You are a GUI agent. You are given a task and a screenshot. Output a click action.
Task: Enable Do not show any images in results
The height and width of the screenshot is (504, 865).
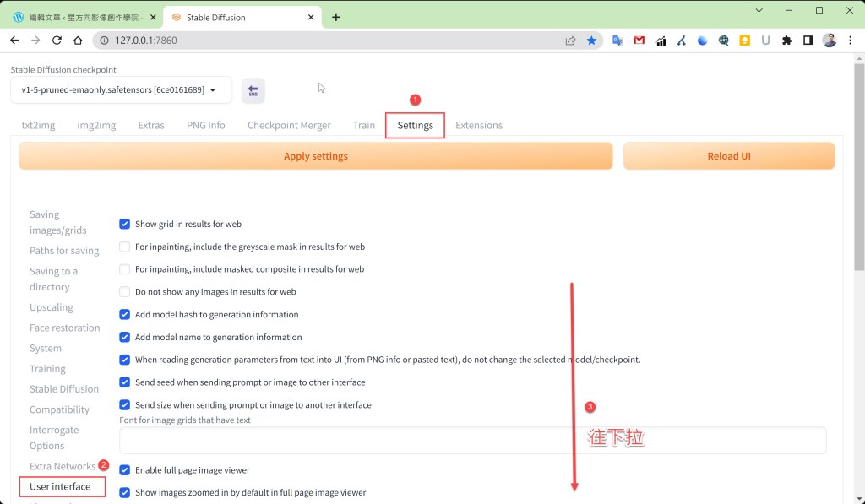point(125,292)
